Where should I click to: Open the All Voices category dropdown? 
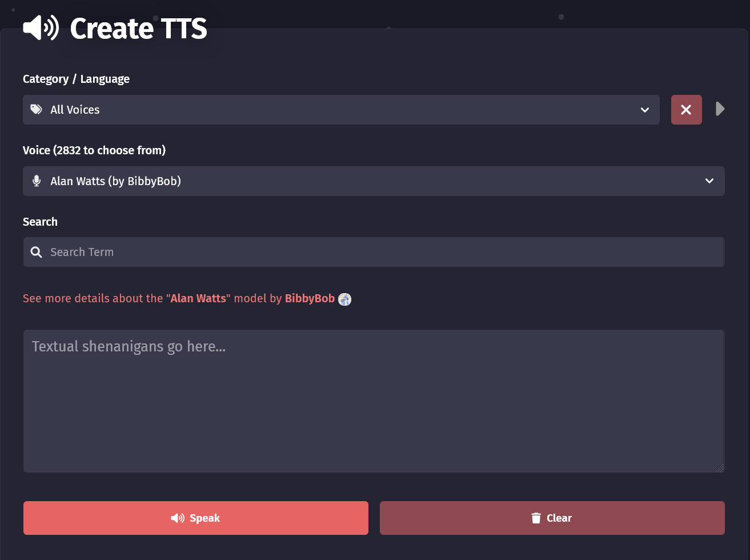point(341,110)
